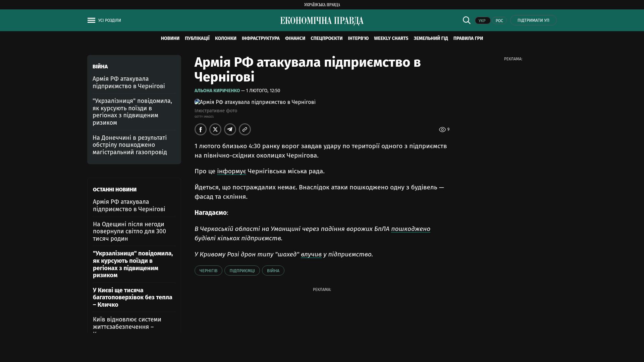Share article on Facebook
This screenshot has height=362, width=644.
click(201, 129)
